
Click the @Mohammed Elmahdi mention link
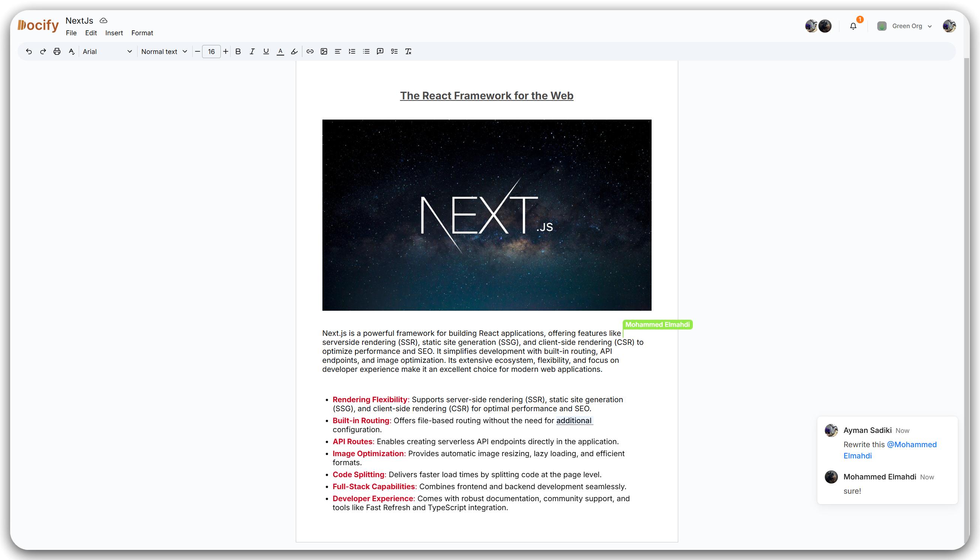coord(911,445)
